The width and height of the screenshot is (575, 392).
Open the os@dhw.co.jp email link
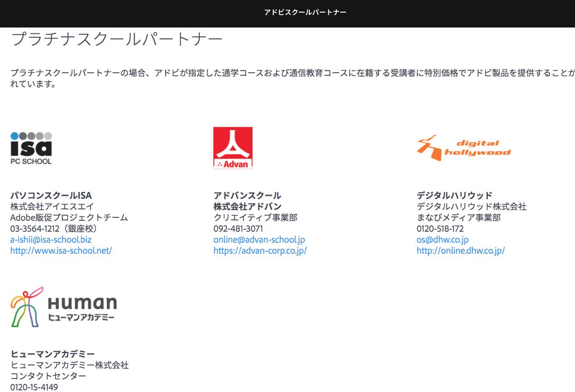[443, 240]
